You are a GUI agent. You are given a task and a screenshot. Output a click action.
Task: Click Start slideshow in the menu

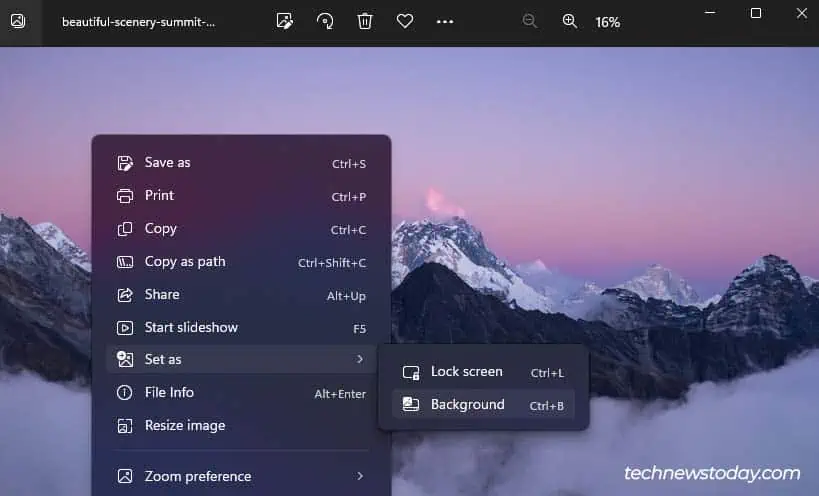(x=241, y=327)
